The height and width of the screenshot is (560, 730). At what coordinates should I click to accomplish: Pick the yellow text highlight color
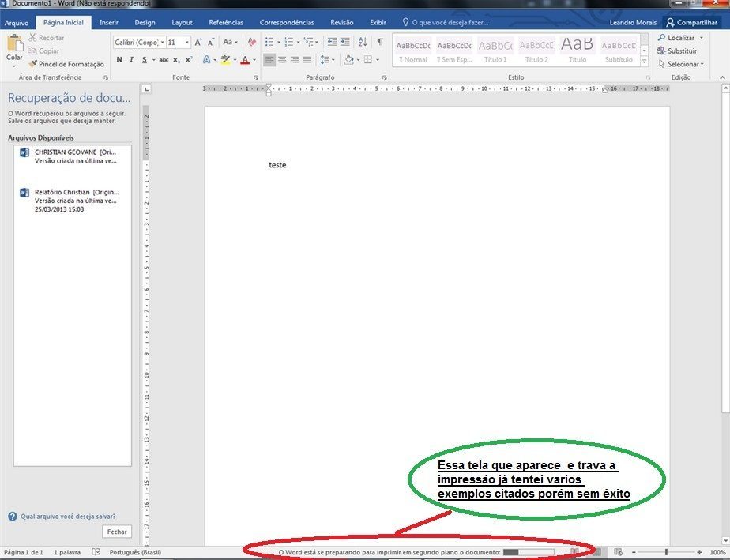225,59
